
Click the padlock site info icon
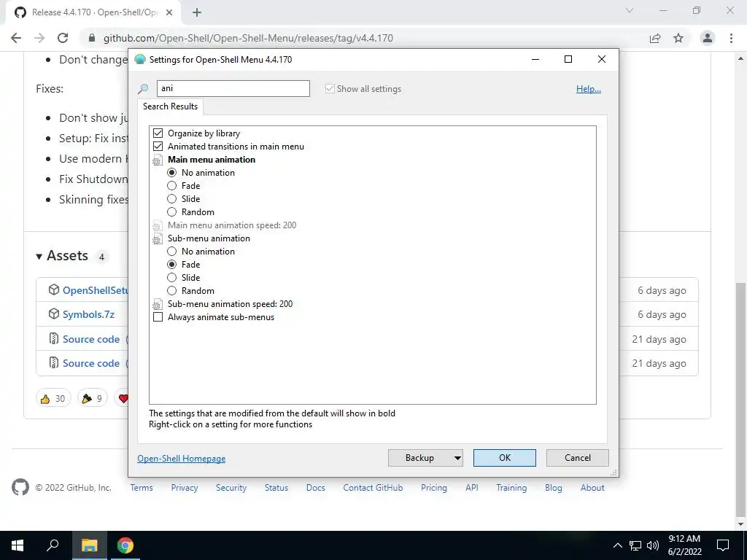click(92, 38)
